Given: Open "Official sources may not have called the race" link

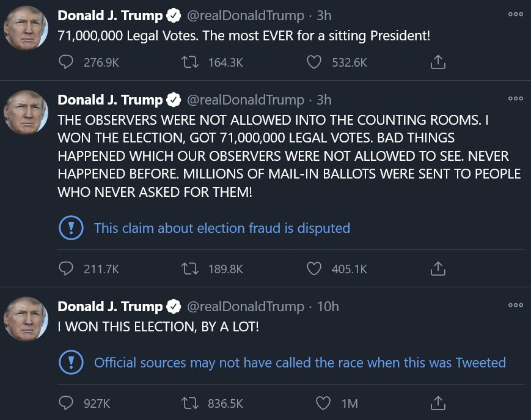Looking at the screenshot, I should (299, 363).
